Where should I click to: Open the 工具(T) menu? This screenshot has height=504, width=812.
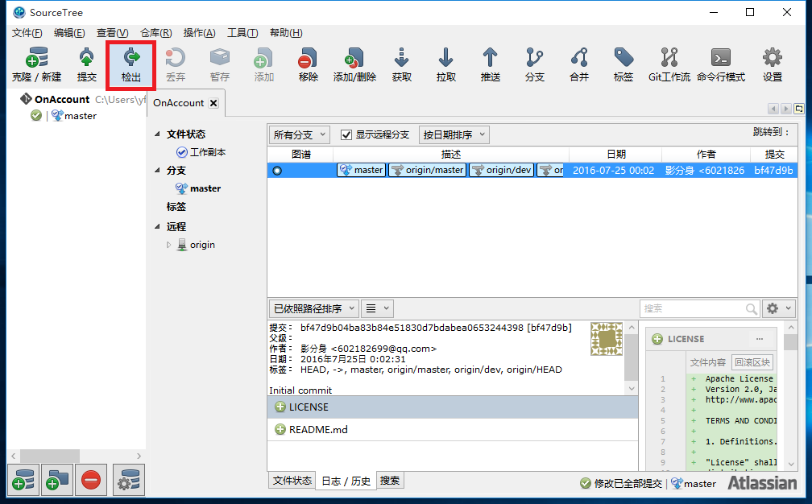(242, 32)
